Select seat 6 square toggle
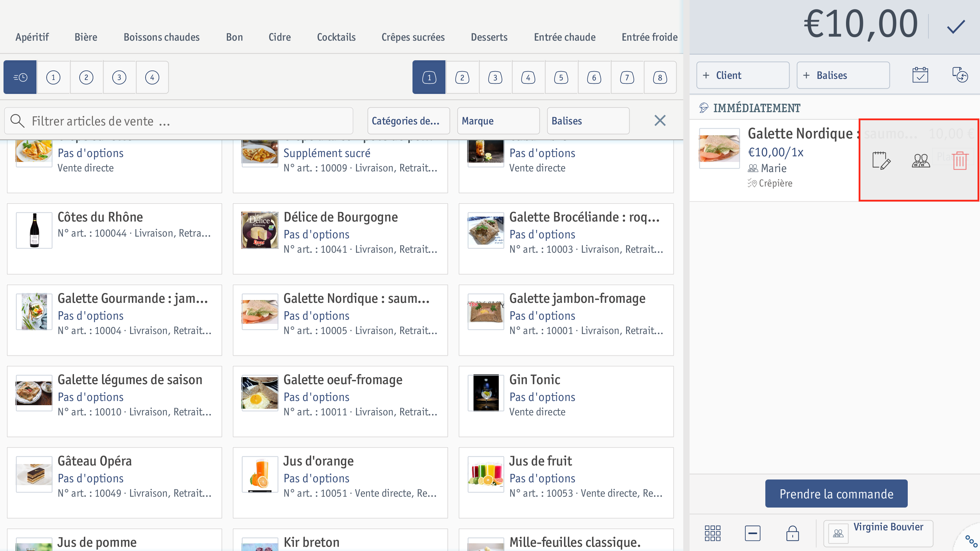The height and width of the screenshot is (551, 980). pos(594,77)
